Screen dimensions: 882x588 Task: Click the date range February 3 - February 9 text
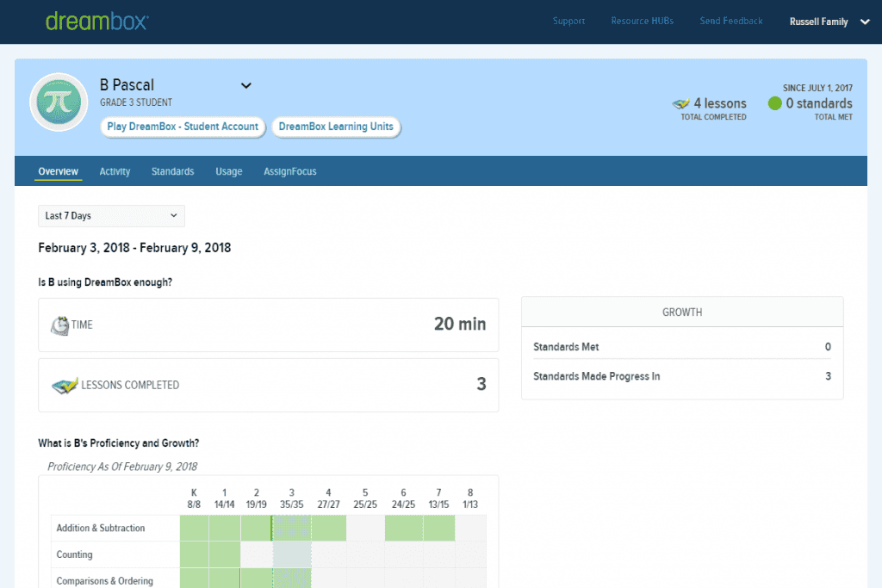pyautogui.click(x=134, y=248)
